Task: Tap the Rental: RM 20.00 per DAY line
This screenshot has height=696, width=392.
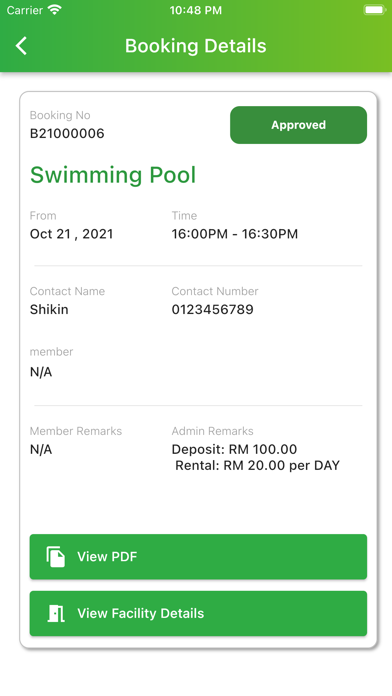Action: [257, 465]
